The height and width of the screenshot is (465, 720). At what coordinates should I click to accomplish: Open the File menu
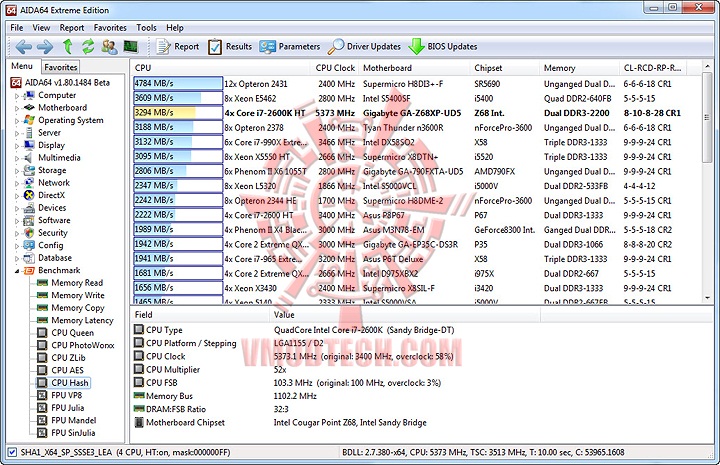[x=17, y=28]
